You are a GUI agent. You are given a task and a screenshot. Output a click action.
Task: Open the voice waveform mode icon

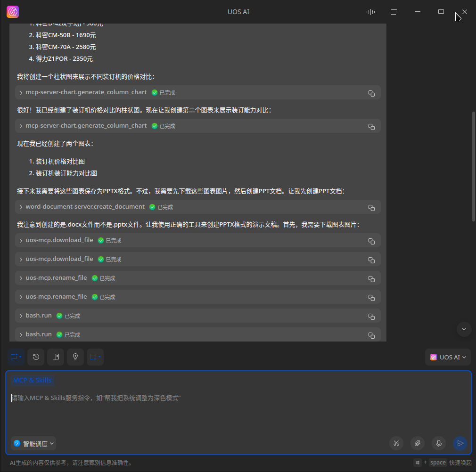[370, 12]
